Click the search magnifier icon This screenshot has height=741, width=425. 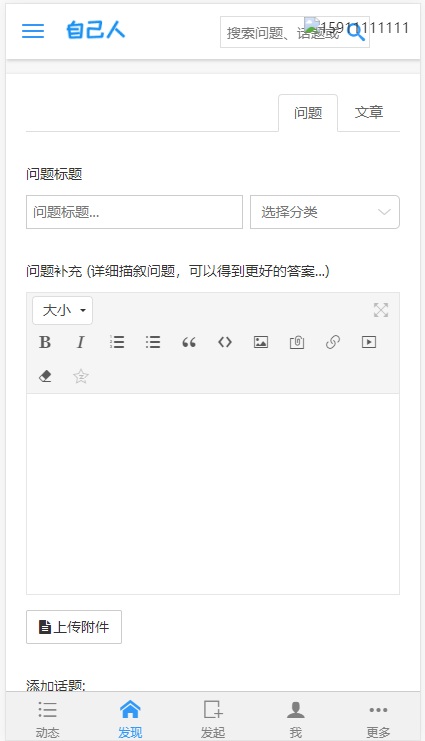(x=356, y=32)
